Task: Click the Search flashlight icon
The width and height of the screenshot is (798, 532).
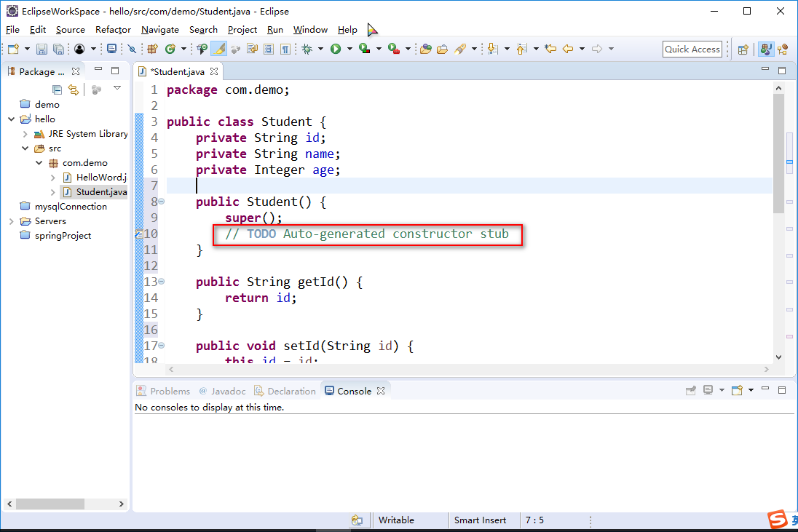Action: click(x=460, y=49)
